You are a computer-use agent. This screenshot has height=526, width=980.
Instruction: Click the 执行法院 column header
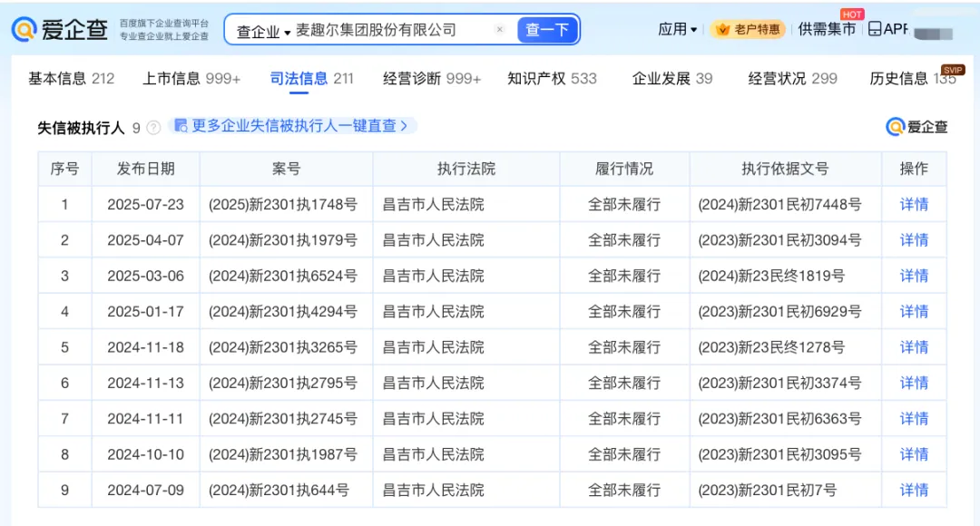tap(466, 169)
